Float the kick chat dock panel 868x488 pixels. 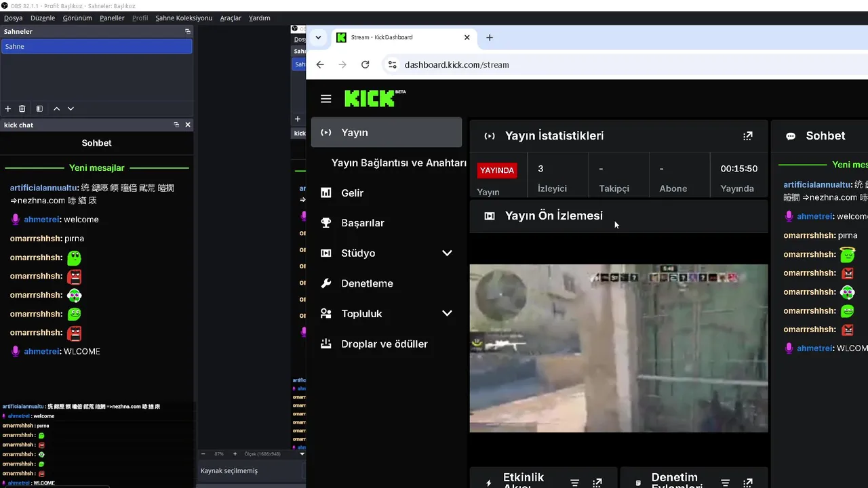click(x=176, y=125)
